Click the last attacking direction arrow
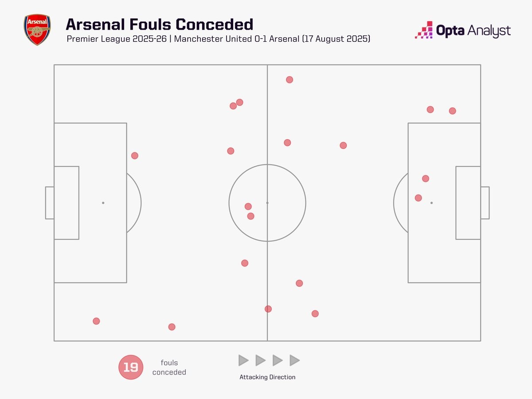The image size is (532, 399). [x=295, y=360]
